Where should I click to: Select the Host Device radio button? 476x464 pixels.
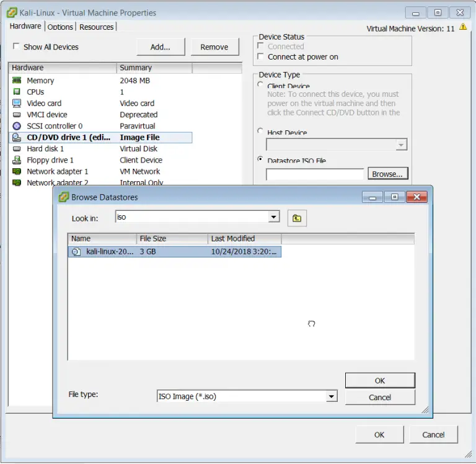[x=260, y=132]
